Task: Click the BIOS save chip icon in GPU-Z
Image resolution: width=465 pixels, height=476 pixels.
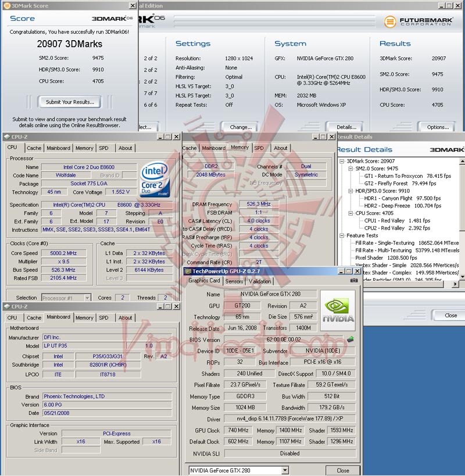Action: coord(350,339)
